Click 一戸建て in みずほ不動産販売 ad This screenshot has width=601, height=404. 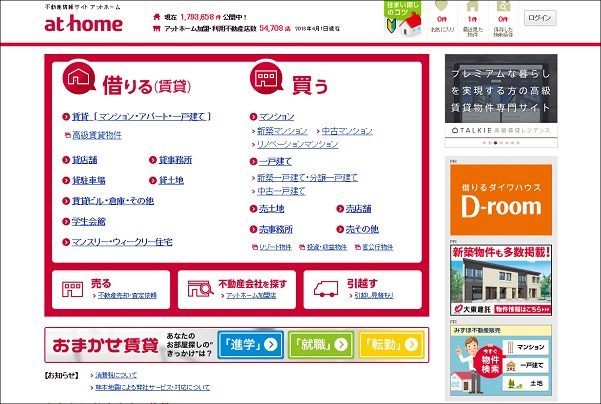[526, 365]
